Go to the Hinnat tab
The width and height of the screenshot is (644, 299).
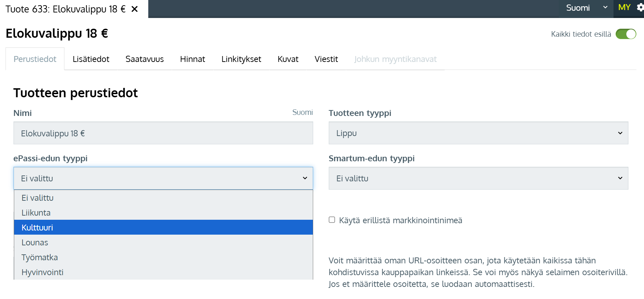(192, 59)
